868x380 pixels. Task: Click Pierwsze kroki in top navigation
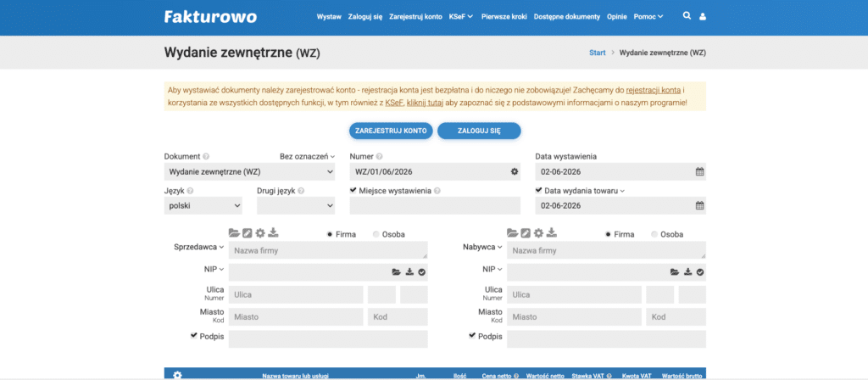click(504, 17)
